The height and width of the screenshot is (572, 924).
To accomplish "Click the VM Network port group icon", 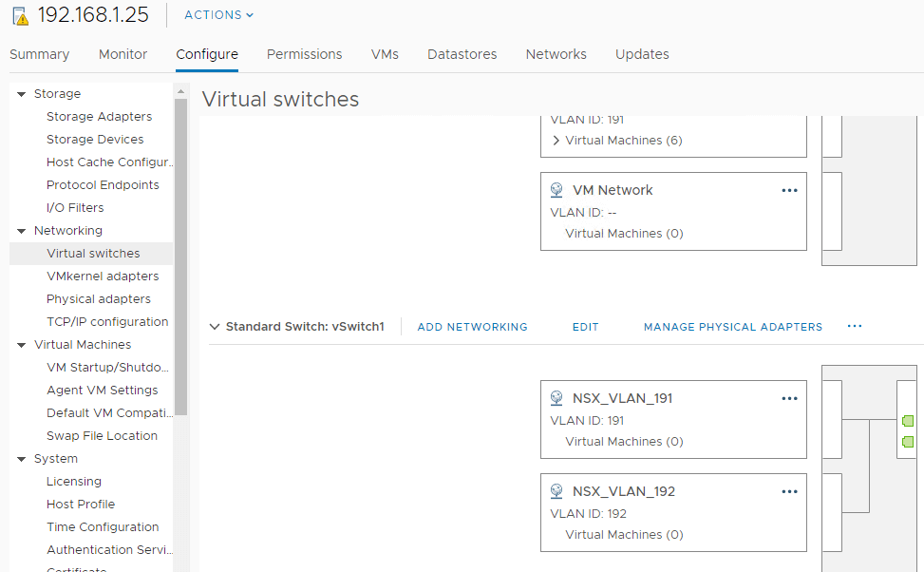I will pos(556,190).
